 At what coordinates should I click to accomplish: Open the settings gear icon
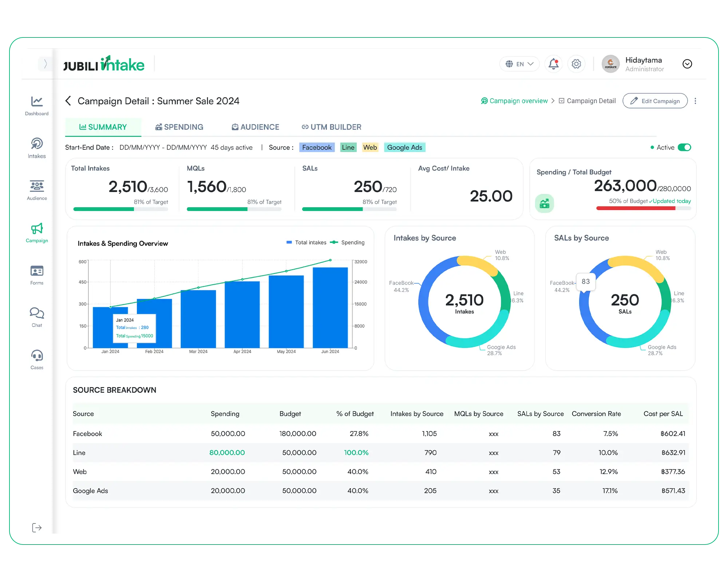coord(576,64)
